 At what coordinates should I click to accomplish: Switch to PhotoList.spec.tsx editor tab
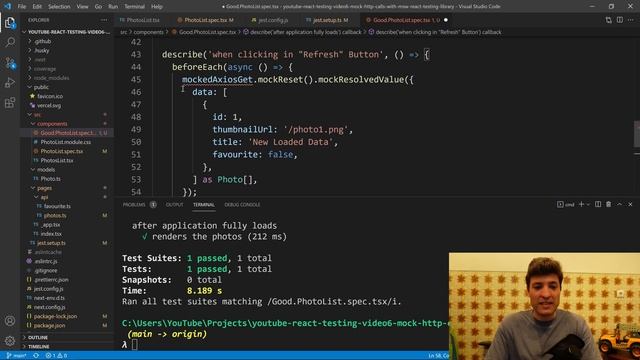click(206, 20)
